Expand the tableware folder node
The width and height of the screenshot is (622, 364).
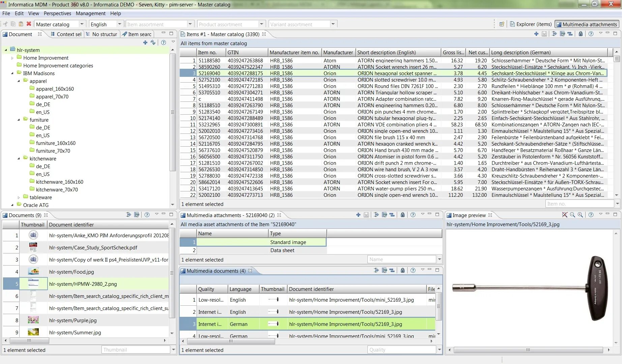pos(19,198)
